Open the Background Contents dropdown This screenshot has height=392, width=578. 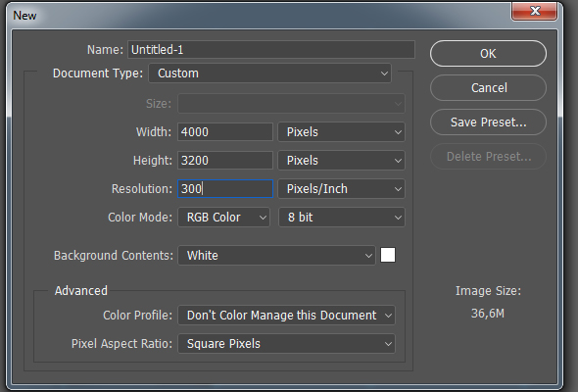[x=276, y=255]
